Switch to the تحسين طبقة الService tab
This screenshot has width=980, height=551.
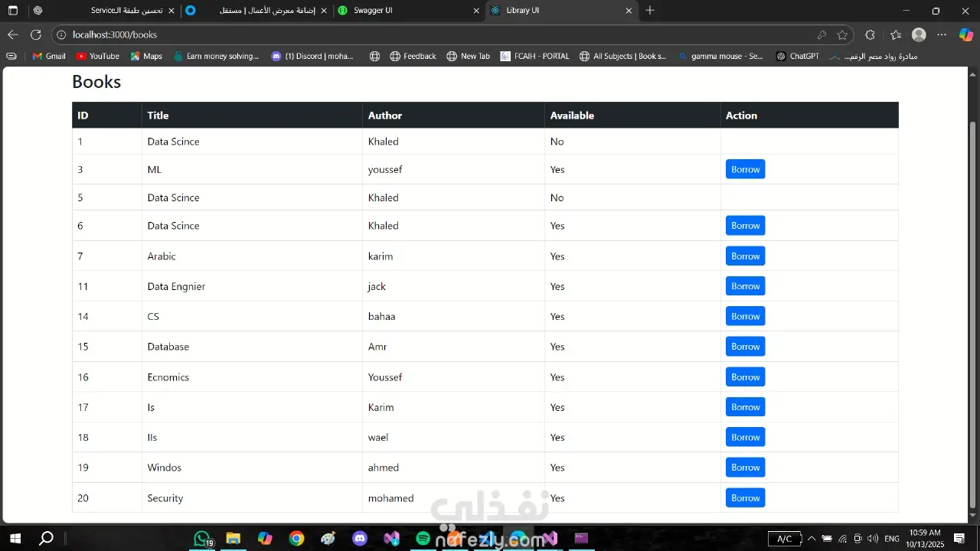pos(103,11)
